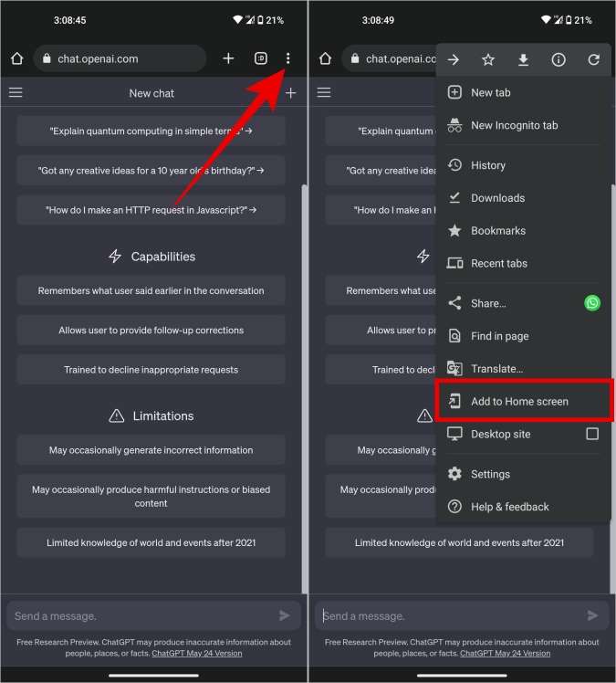The width and height of the screenshot is (616, 683).
Task: Tap Forward arrow in Chrome menu
Action: (454, 59)
